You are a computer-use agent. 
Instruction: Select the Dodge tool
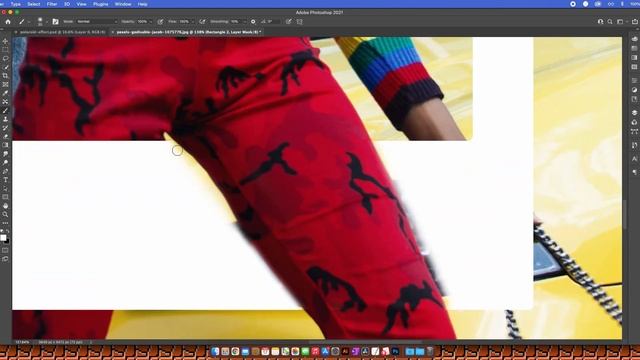[5, 162]
